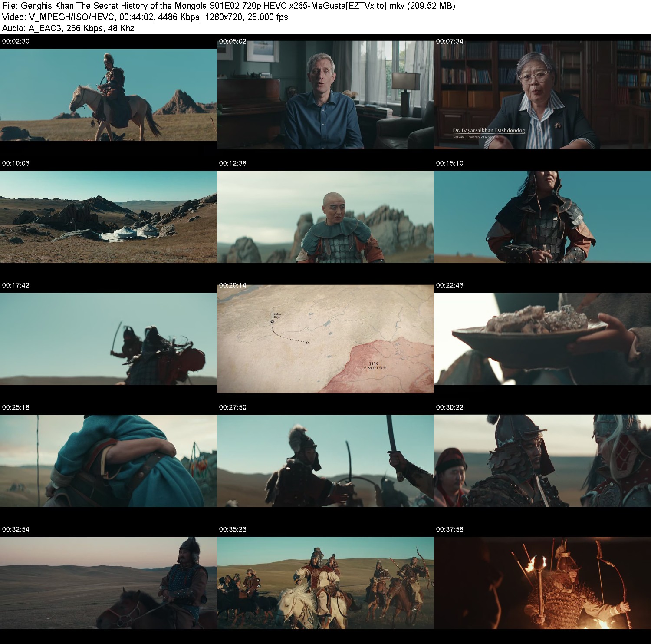This screenshot has height=644, width=651.
Task: Click the 00:17:42 timestamp label
Action: (16, 285)
